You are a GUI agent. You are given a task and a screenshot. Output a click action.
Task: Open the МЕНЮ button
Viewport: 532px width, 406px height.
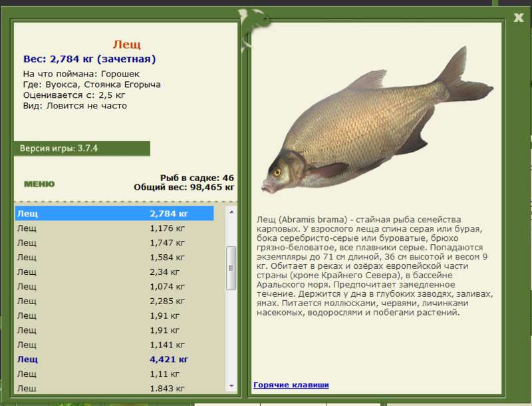pyautogui.click(x=39, y=184)
